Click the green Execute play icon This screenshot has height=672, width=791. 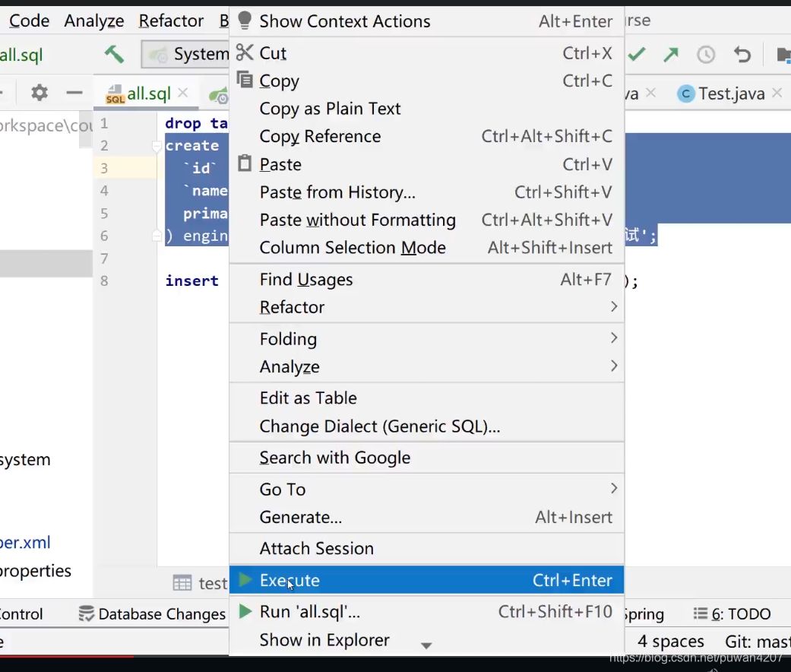point(245,580)
